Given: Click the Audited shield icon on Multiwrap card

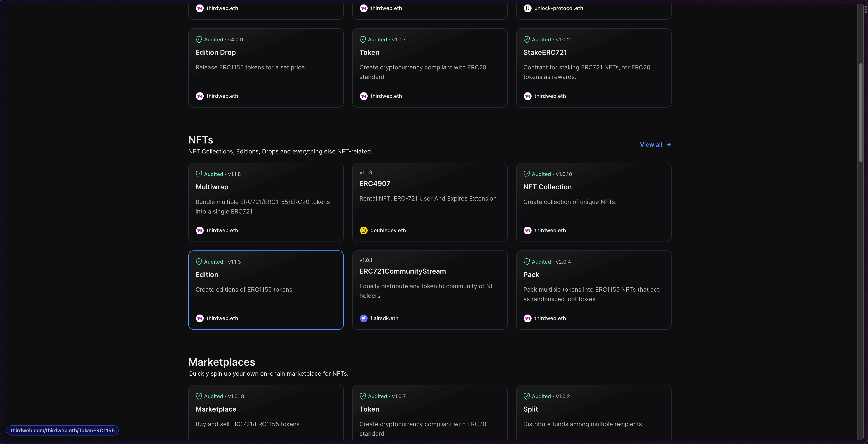Looking at the screenshot, I should click(199, 174).
